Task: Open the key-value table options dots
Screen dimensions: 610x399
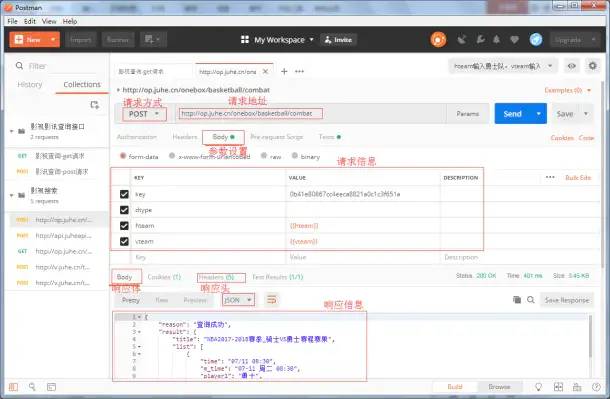Action: tap(550, 177)
